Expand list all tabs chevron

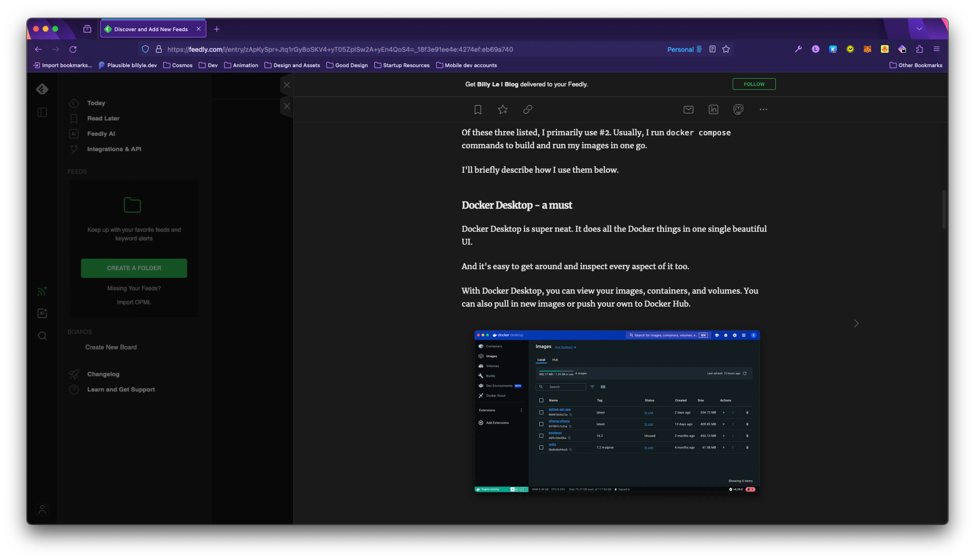pyautogui.click(x=919, y=29)
